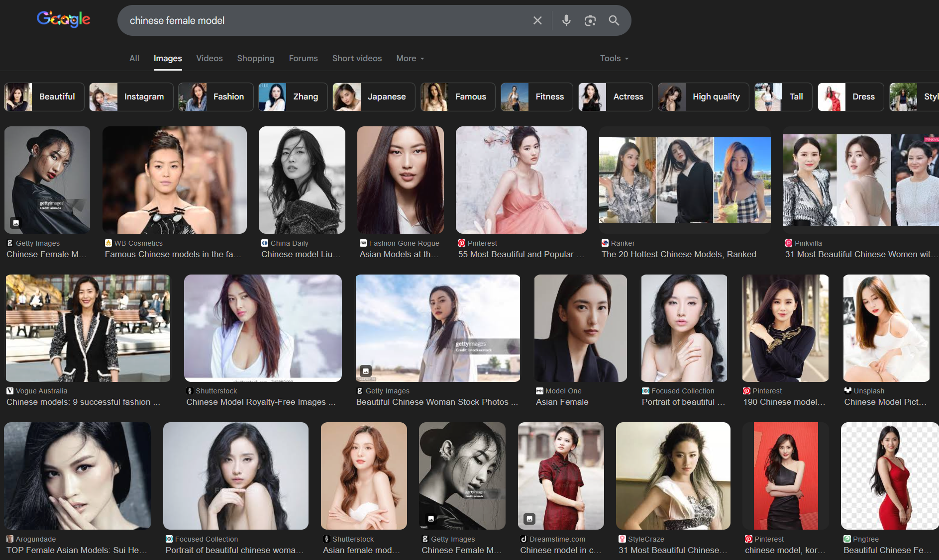View the Model One portrait thumbnail
Image resolution: width=939 pixels, height=560 pixels.
coord(581,328)
